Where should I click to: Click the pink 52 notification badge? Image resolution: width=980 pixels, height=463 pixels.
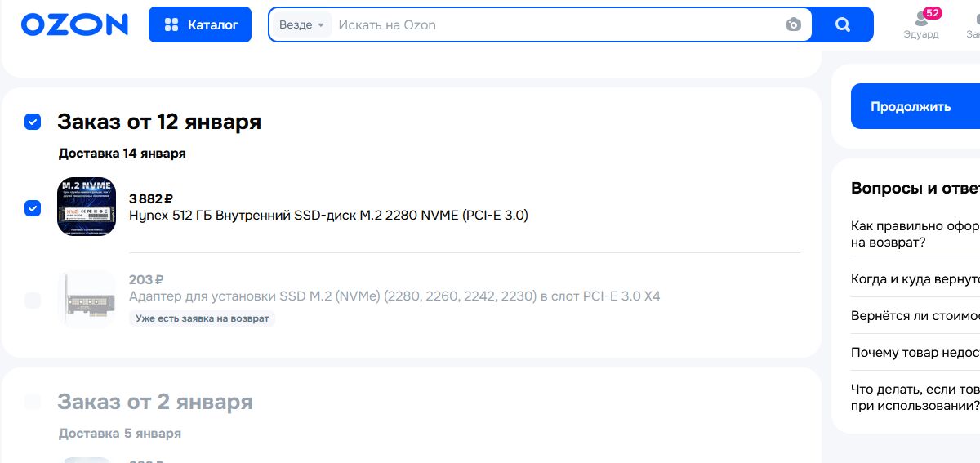(x=932, y=13)
